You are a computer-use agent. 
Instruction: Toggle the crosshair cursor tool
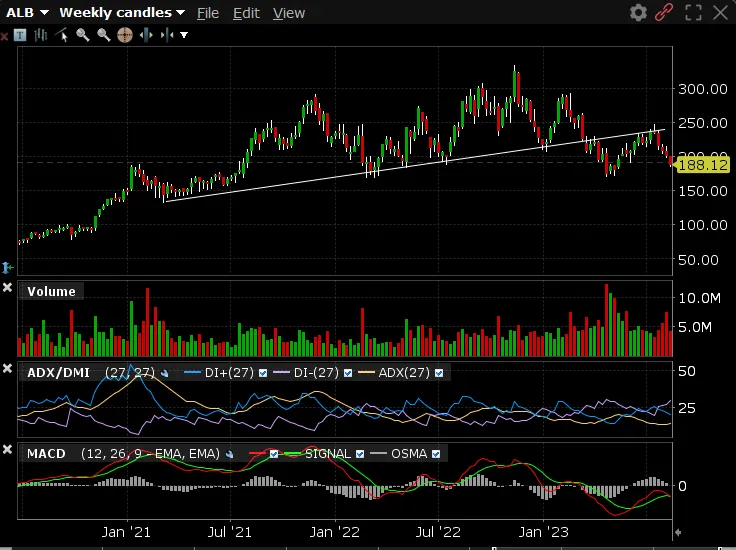[125, 35]
